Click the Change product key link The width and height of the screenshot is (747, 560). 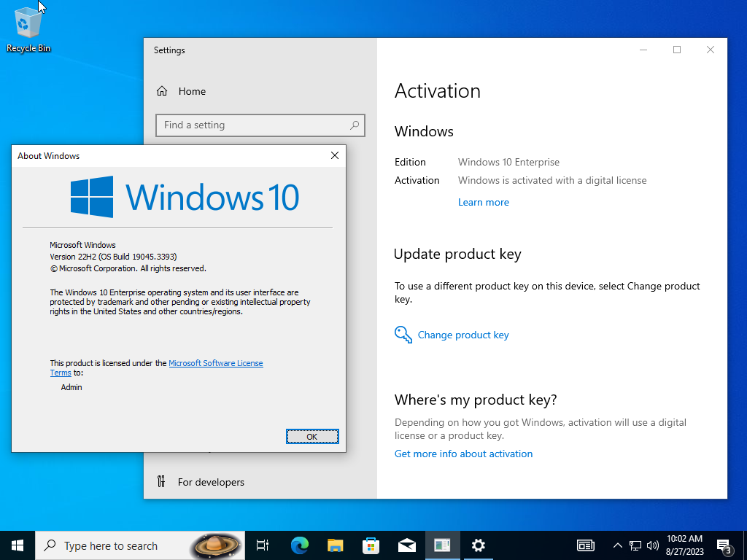(x=463, y=335)
